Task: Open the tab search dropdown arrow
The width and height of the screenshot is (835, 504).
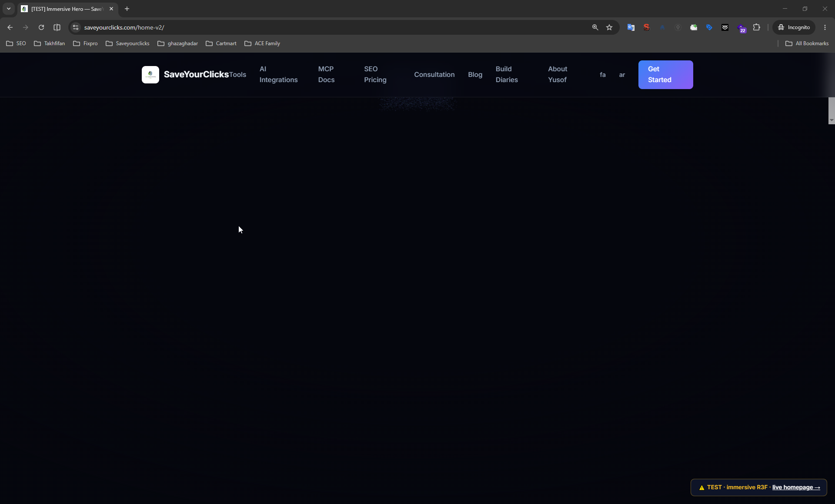Action: (9, 9)
